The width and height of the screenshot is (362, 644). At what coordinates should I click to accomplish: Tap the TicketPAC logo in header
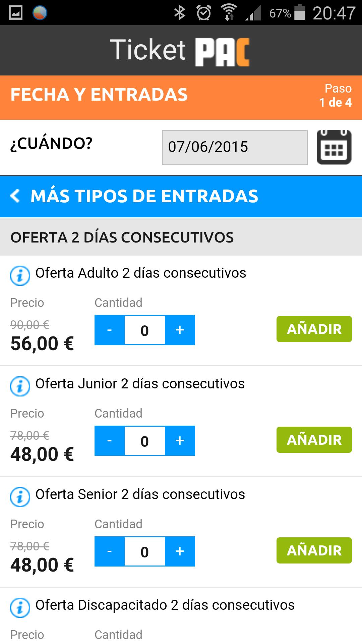[x=180, y=51]
